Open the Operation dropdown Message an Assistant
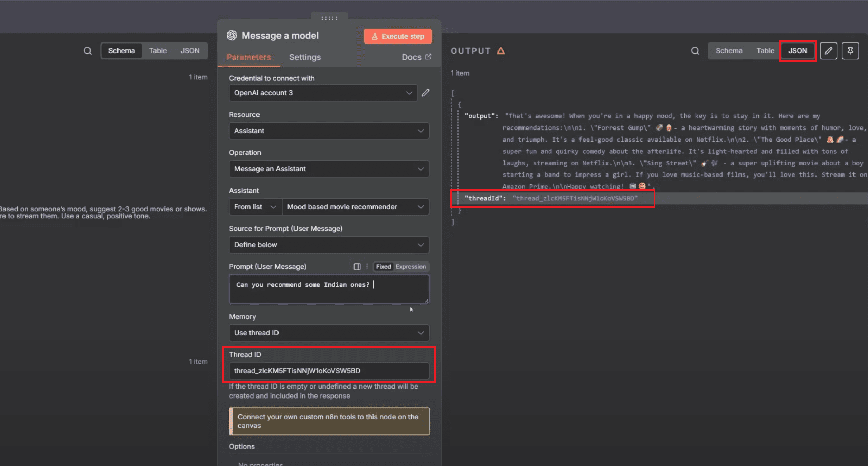The image size is (868, 466). (x=329, y=169)
